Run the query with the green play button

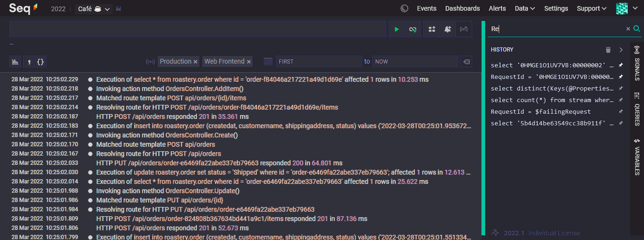point(397,29)
